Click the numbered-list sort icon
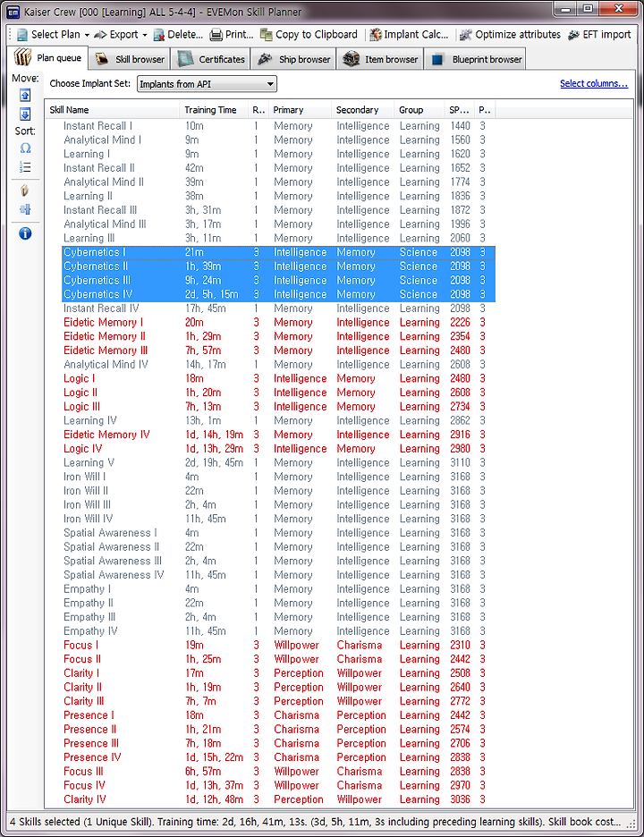644x837 pixels. coord(25,167)
